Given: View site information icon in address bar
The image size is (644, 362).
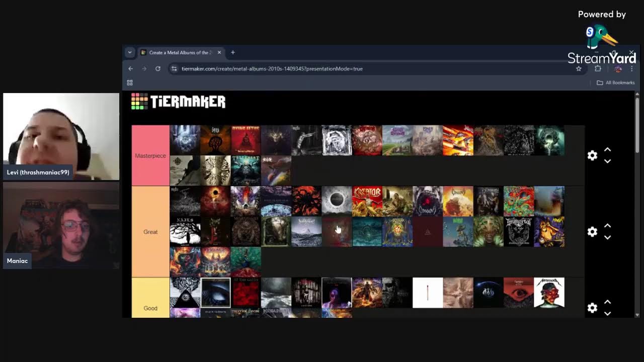Looking at the screenshot, I should pos(174,68).
